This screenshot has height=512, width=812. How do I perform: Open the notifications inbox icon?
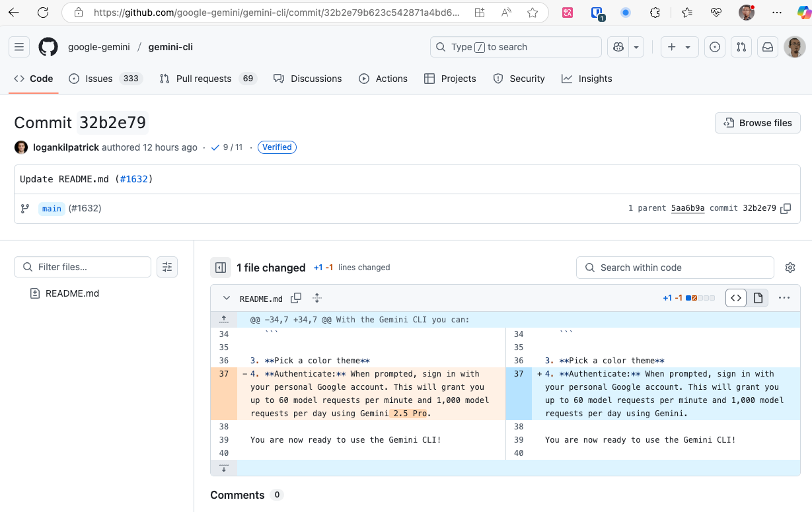tap(768, 47)
